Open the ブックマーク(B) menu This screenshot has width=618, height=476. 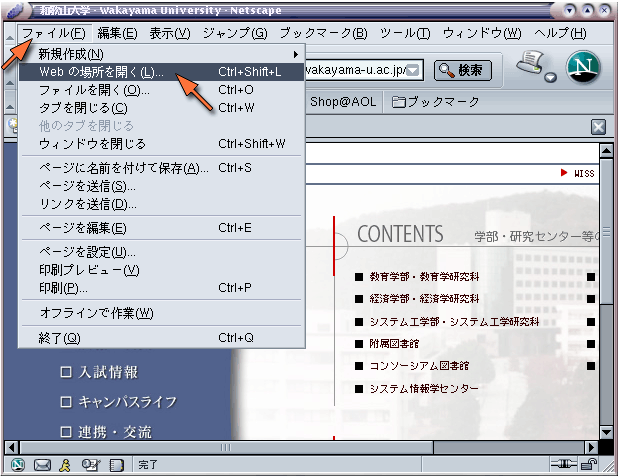[x=323, y=33]
